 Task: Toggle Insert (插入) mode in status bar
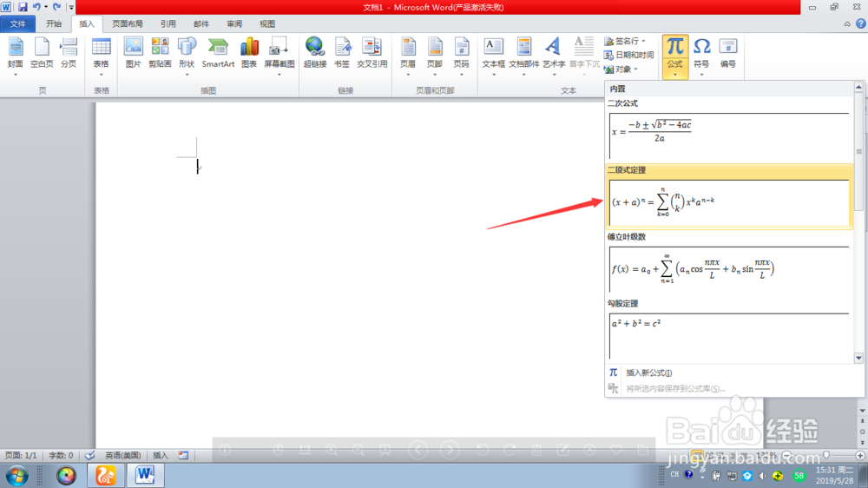[160, 455]
